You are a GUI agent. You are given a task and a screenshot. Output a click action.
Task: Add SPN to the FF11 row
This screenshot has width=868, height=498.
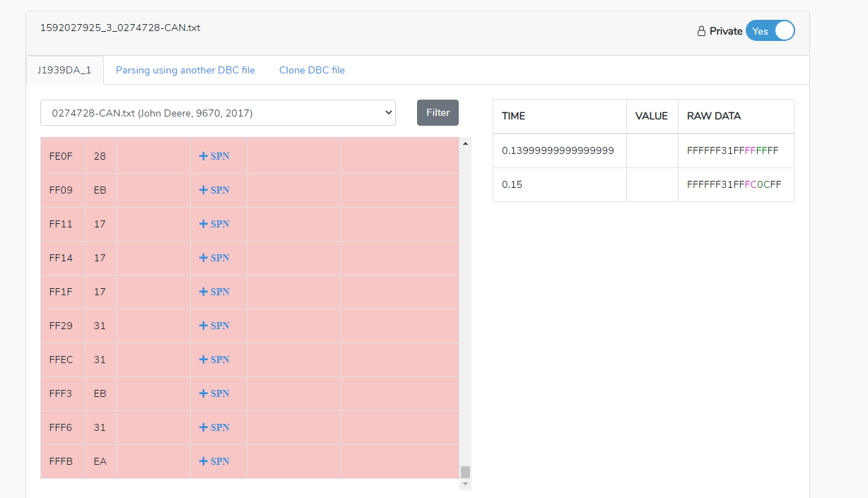tap(214, 224)
